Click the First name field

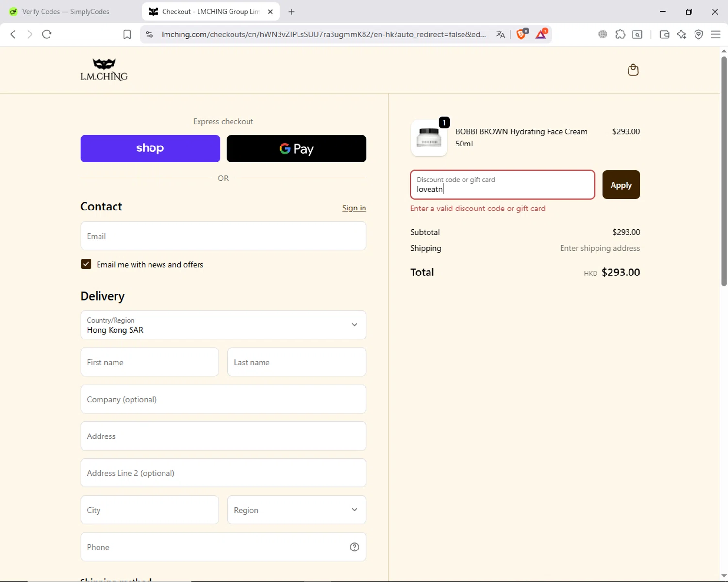point(149,362)
